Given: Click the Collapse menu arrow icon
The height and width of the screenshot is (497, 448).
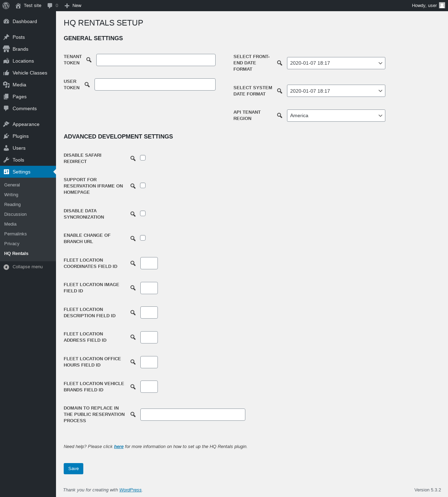Looking at the screenshot, I should pyautogui.click(x=6, y=267).
